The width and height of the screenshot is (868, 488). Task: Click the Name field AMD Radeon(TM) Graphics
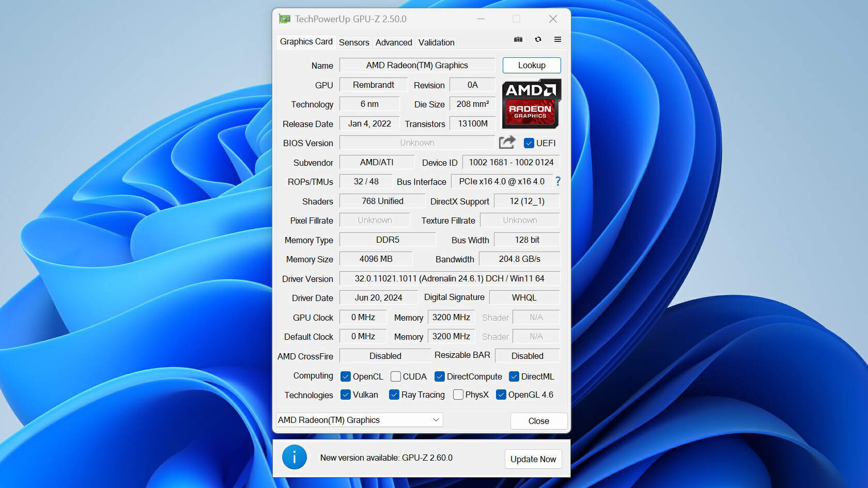pyautogui.click(x=417, y=65)
